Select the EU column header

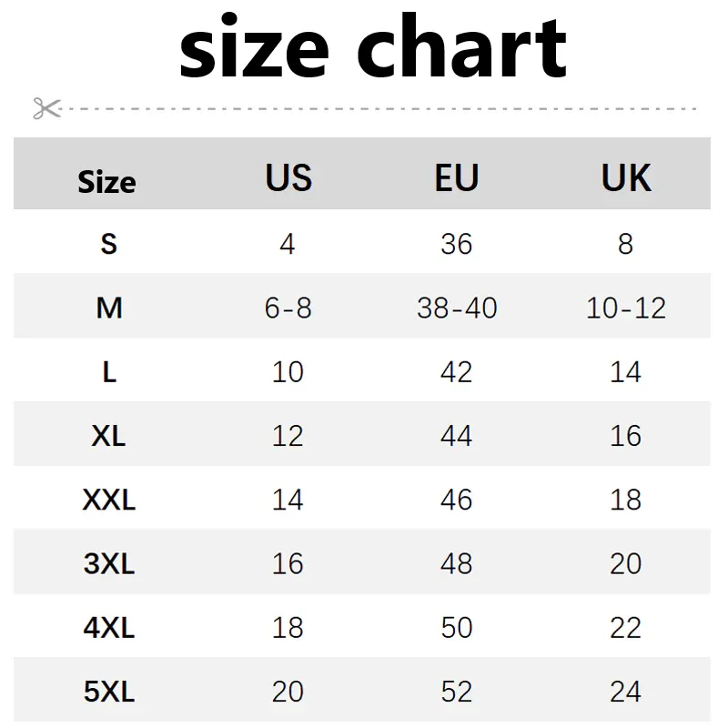tap(457, 177)
